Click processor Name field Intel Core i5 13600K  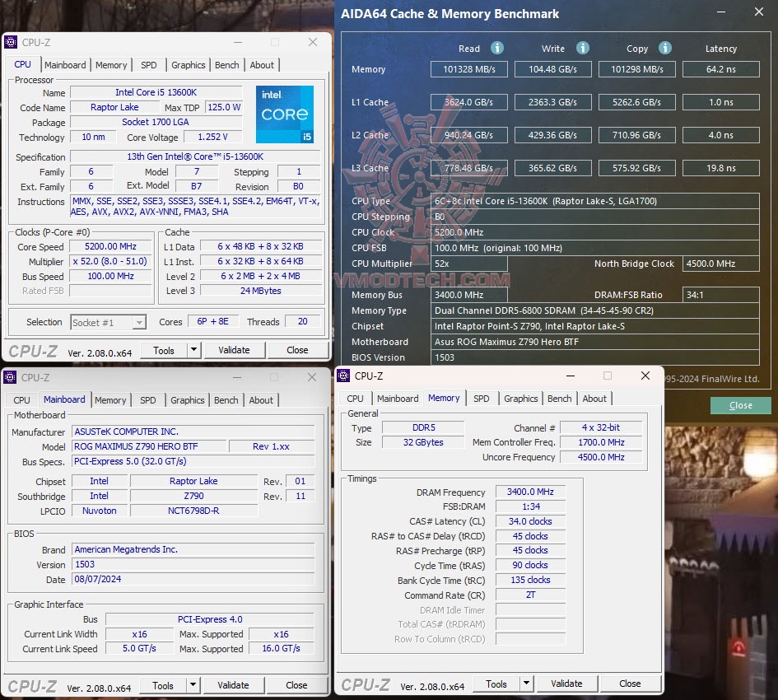click(156, 92)
